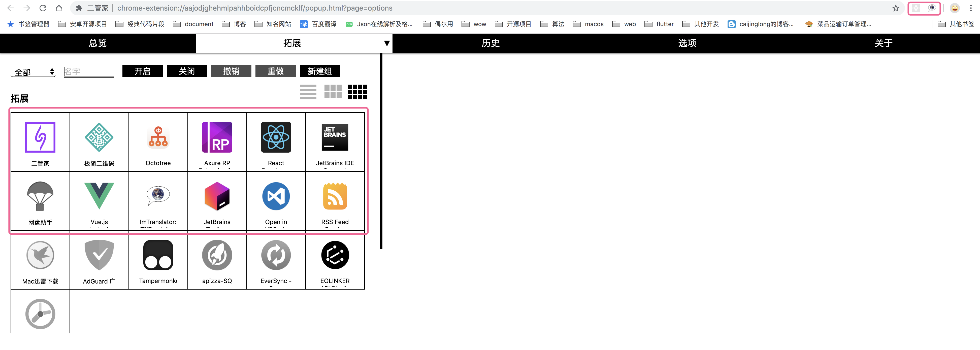Open the 全部 filter dropdown
This screenshot has width=980, height=350.
pos(33,72)
